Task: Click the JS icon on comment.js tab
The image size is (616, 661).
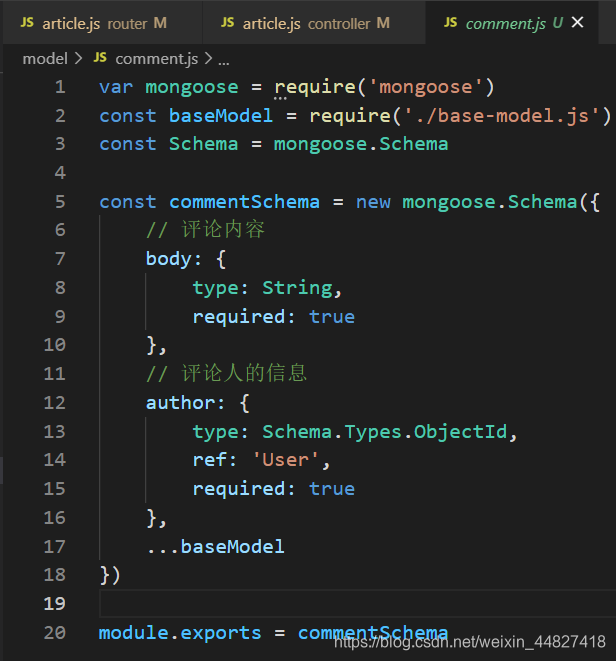Action: 450,23
